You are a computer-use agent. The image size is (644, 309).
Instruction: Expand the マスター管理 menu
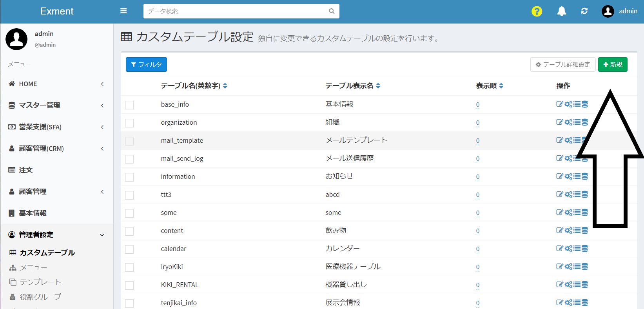click(x=57, y=105)
